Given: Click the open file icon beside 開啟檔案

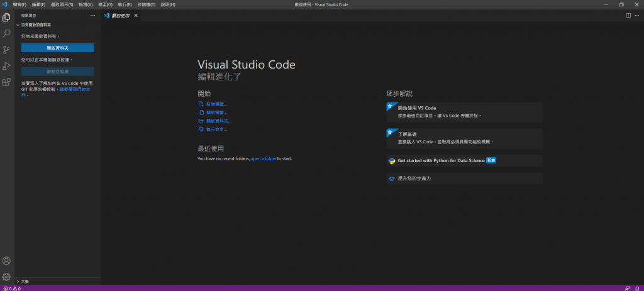Looking at the screenshot, I should 201,113.
